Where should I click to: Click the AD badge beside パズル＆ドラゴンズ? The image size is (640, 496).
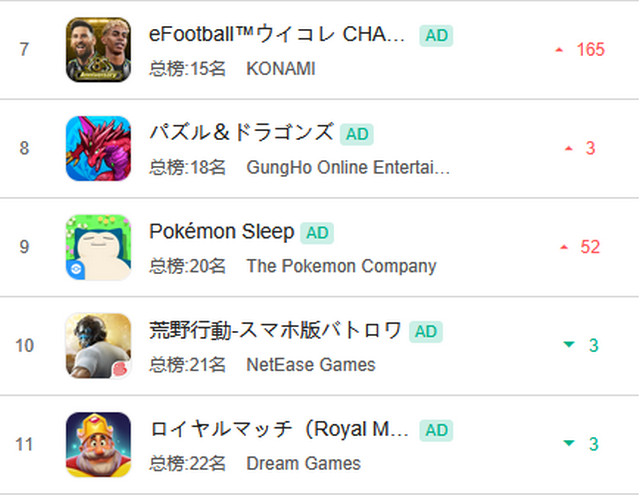[x=356, y=134]
